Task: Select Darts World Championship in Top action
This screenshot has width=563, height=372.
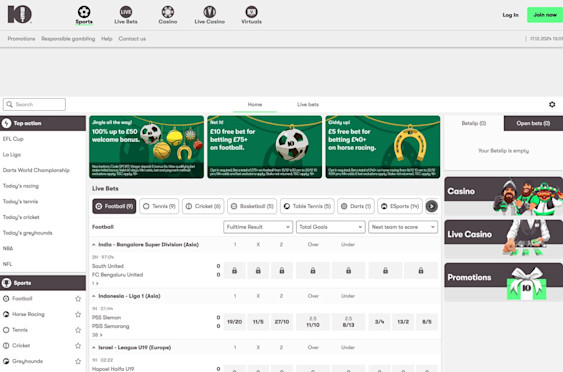Action: point(36,170)
